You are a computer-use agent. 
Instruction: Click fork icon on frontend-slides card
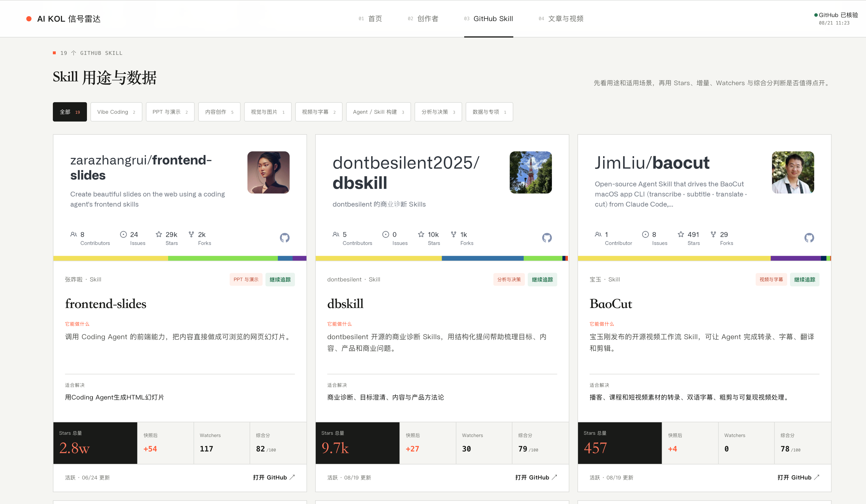(x=192, y=234)
